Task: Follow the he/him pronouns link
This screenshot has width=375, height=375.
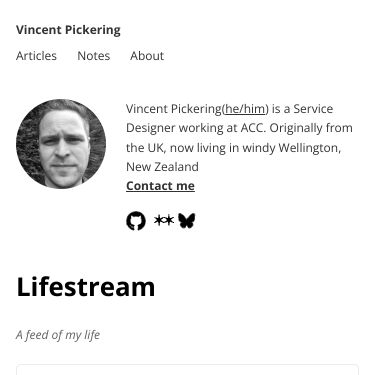Action: coord(245,109)
